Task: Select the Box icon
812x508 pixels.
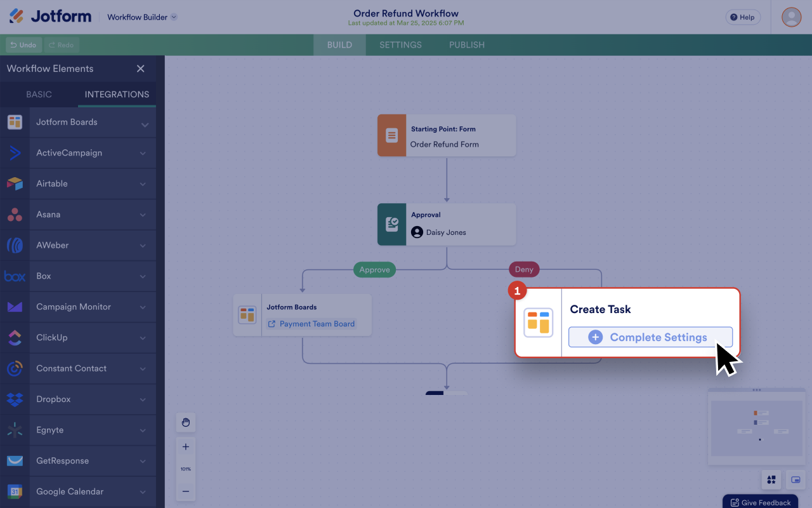Action: (x=15, y=276)
